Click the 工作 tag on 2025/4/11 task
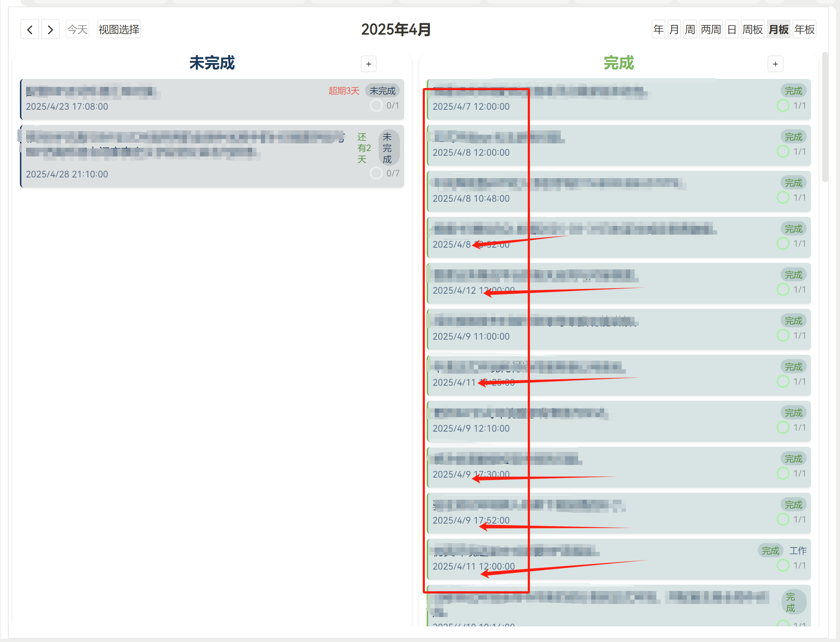Viewport: 840px width, 642px height. coord(798,551)
